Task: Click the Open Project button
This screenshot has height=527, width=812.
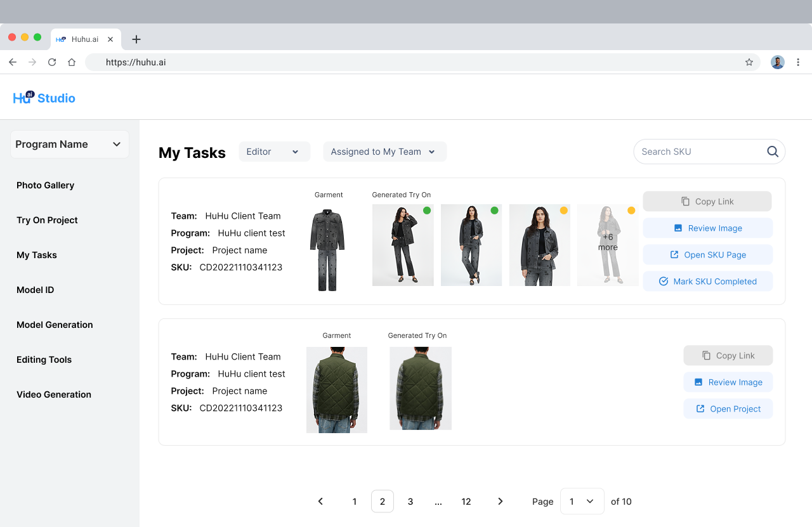Action: 728,408
